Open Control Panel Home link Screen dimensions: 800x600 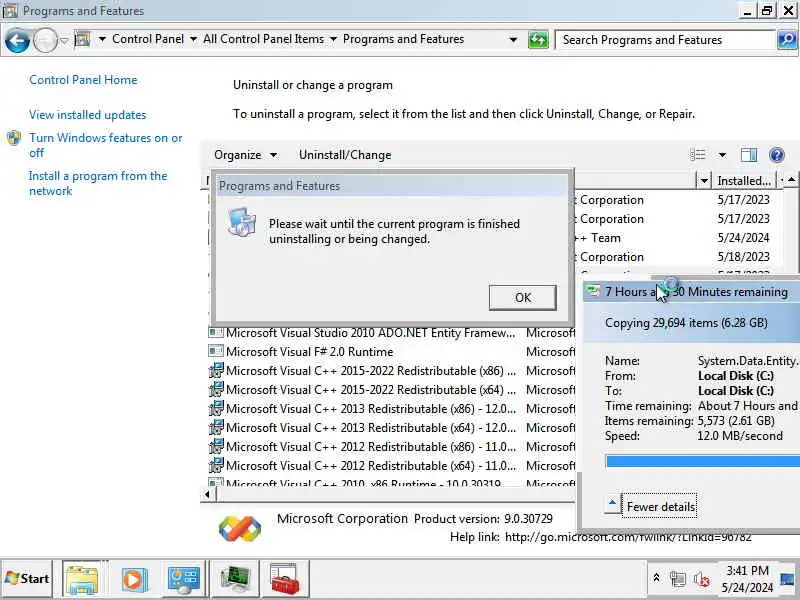[x=83, y=80]
